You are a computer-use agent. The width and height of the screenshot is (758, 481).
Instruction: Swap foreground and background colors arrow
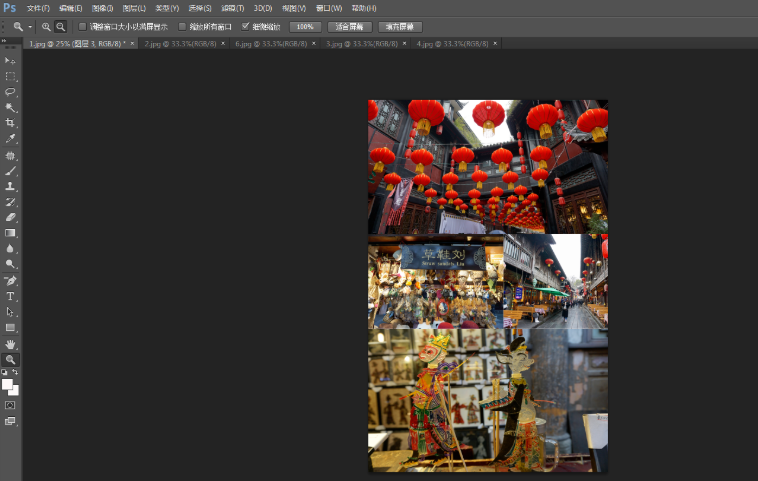pyautogui.click(x=15, y=372)
